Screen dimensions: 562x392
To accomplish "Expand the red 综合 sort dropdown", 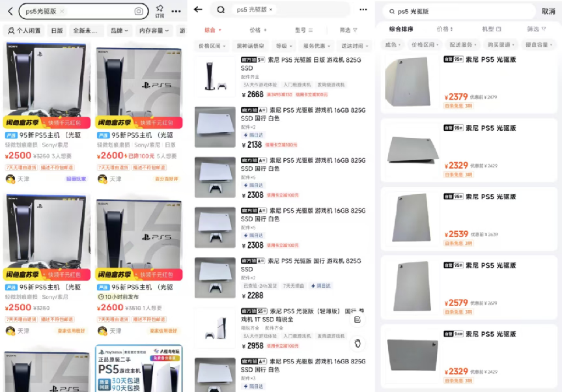I will point(212,30).
